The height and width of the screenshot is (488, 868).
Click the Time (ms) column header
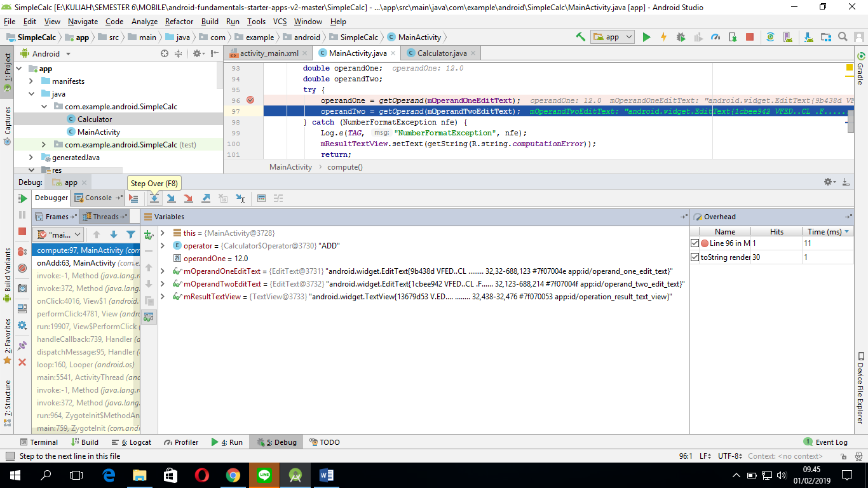(x=827, y=232)
